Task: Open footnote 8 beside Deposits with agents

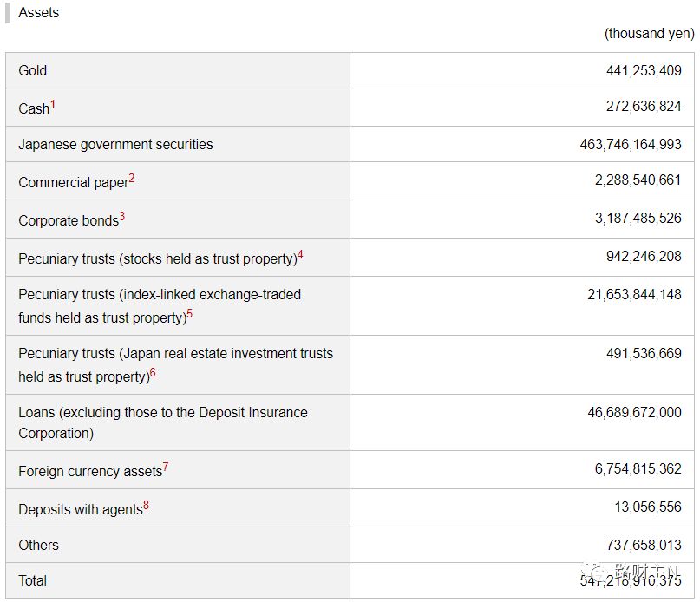Action: [147, 505]
